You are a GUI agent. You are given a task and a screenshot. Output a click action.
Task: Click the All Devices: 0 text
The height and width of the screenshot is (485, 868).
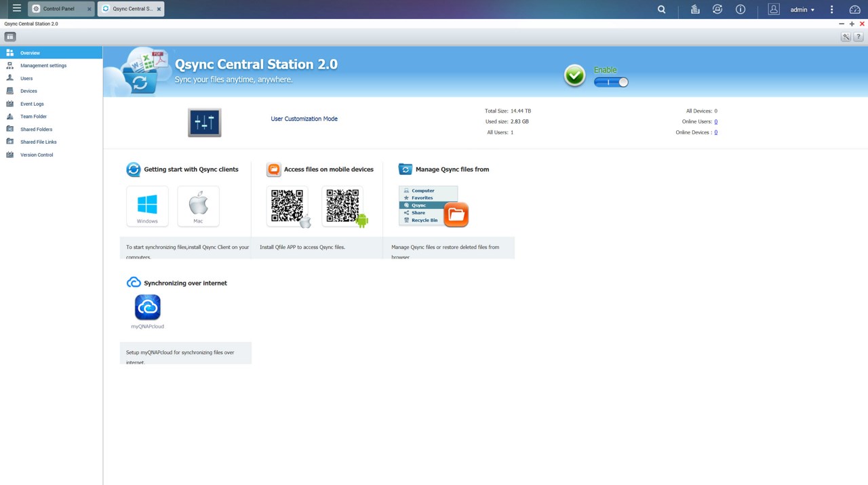click(702, 111)
